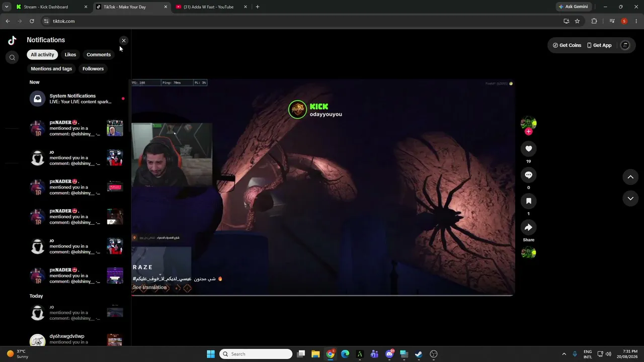
Task: Open OBS Studio from the taskbar
Action: pyautogui.click(x=434, y=354)
